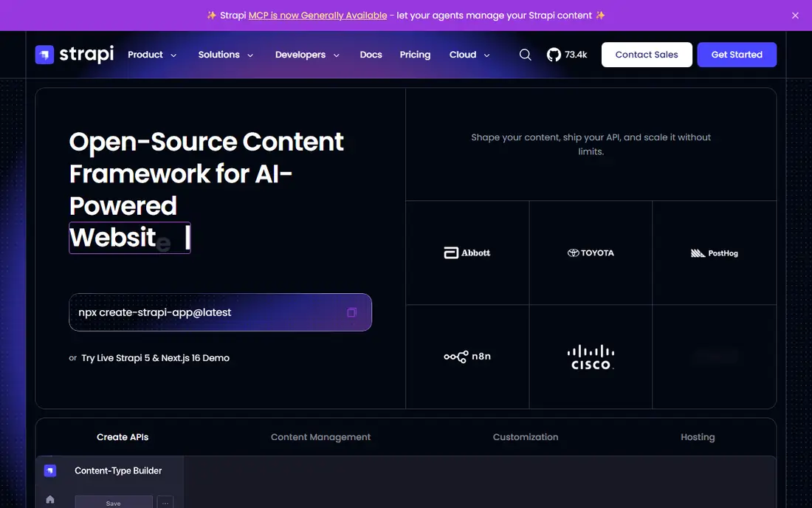Click the Save button in the demo
Screen dimensions: 812x508
(x=114, y=502)
